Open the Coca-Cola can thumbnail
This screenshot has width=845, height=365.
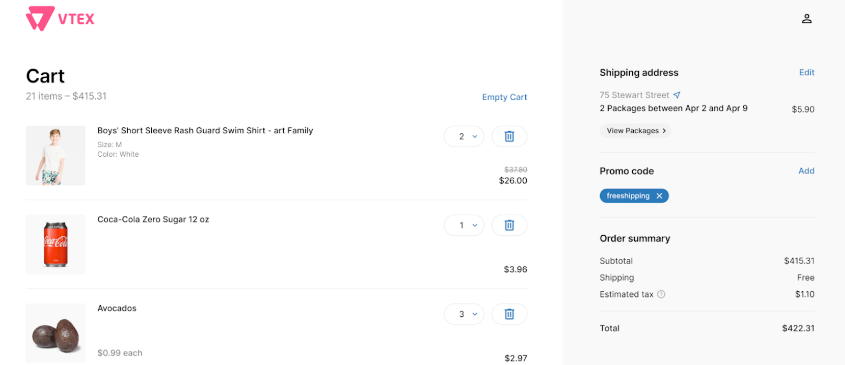pos(56,244)
